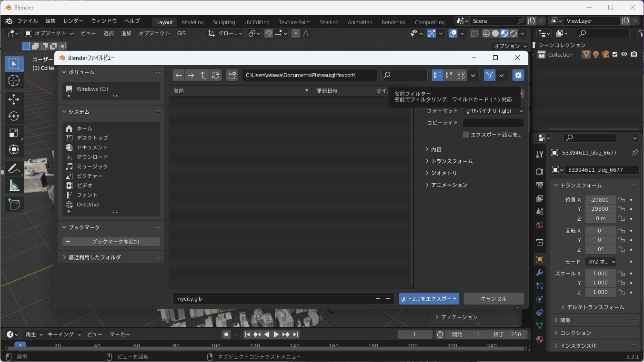Viewport: 644px width, 362px height.
Task: Select the Cursor tool in viewport toolbar
Action: [14, 80]
